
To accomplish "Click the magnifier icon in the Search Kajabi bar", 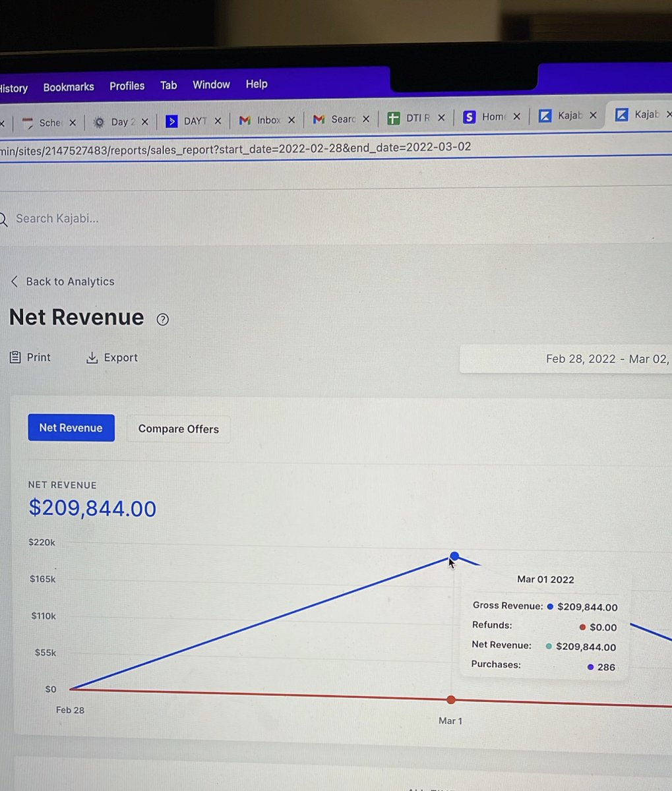I will 1,218.
